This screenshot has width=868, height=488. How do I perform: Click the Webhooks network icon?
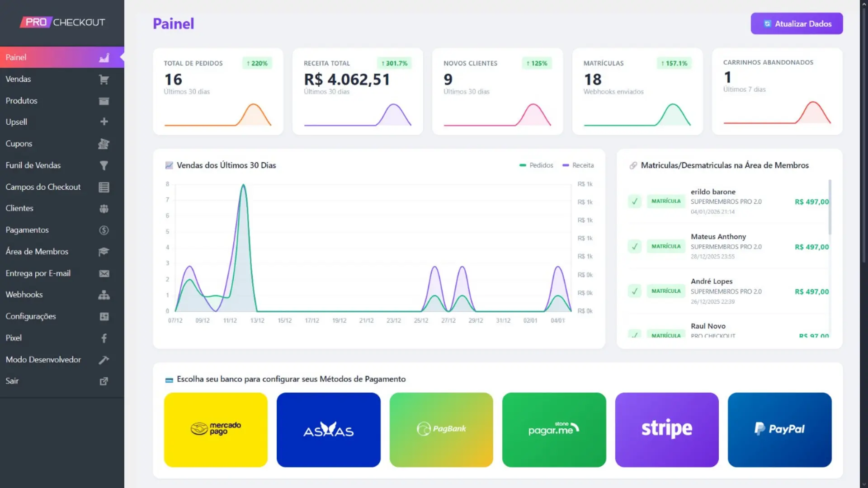[x=104, y=295]
